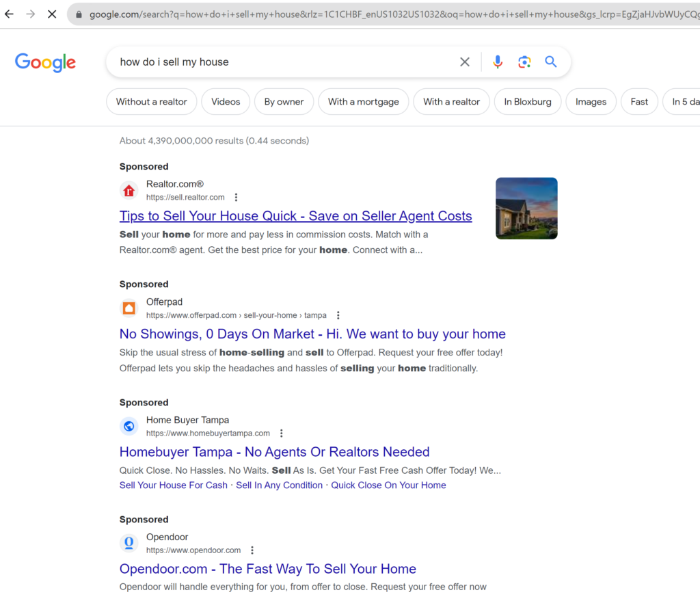Stop page loading with the X button
Image resolution: width=700 pixels, height=601 pixels.
52,14
